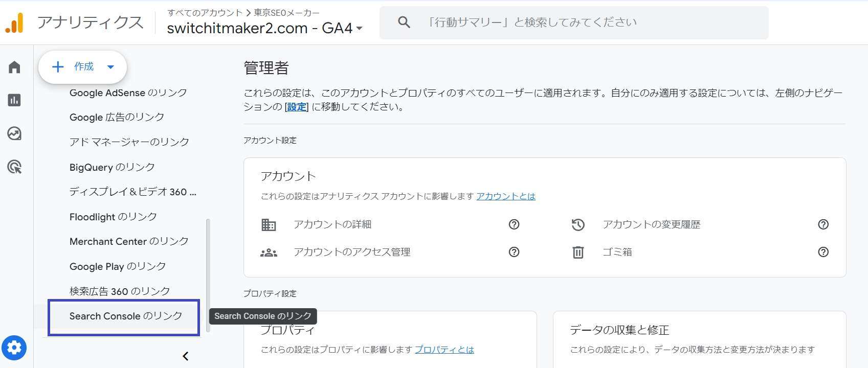Open アカウントの詳細 settings
This screenshot has height=368, width=868.
[332, 224]
